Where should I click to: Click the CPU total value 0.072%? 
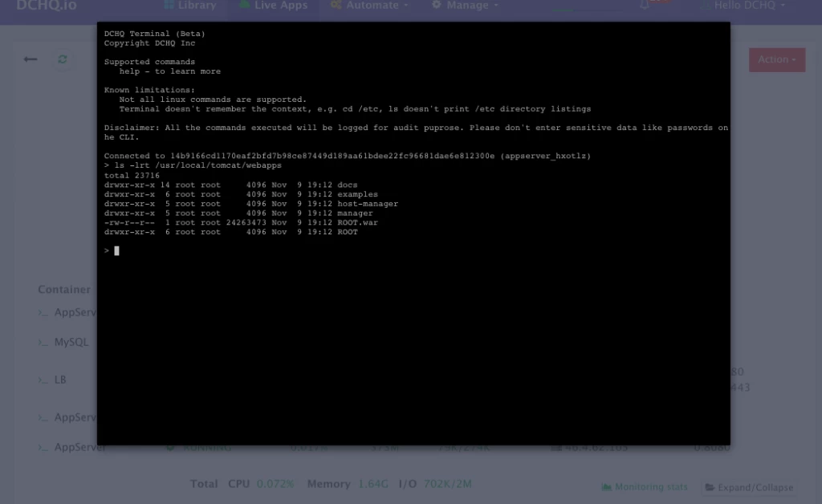point(275,484)
